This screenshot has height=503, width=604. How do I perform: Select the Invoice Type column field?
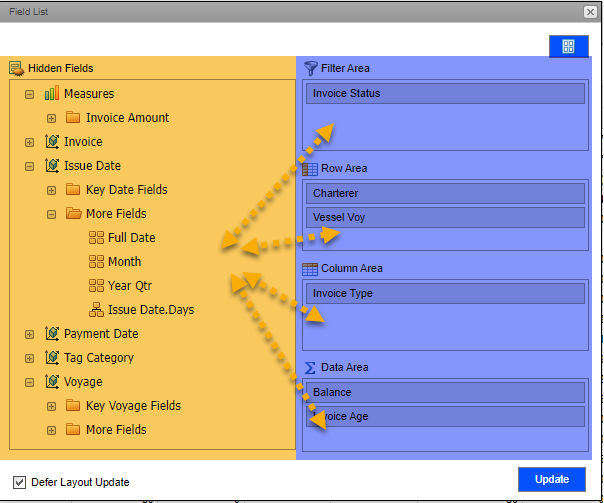[x=444, y=293]
